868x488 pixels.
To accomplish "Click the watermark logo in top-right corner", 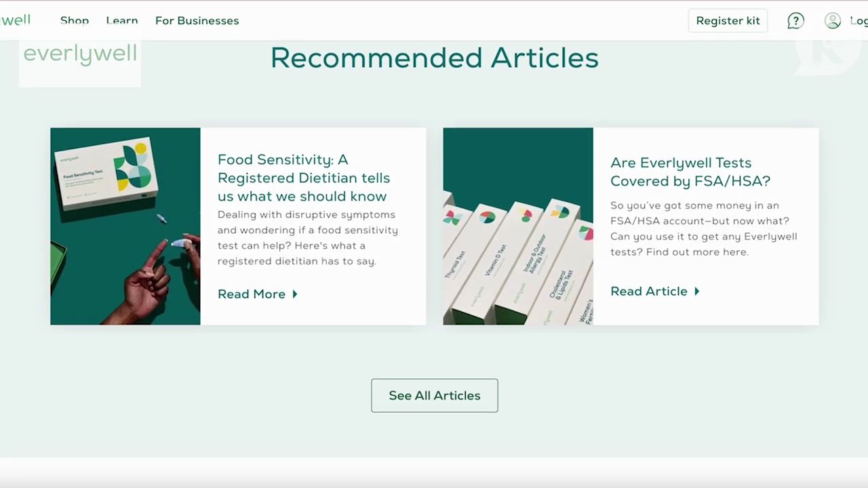I will click(829, 51).
